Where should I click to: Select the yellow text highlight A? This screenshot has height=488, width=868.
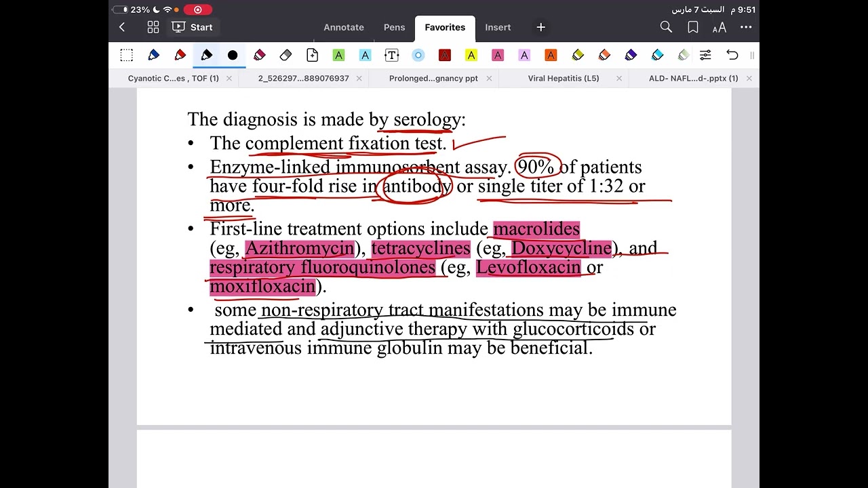(x=471, y=55)
